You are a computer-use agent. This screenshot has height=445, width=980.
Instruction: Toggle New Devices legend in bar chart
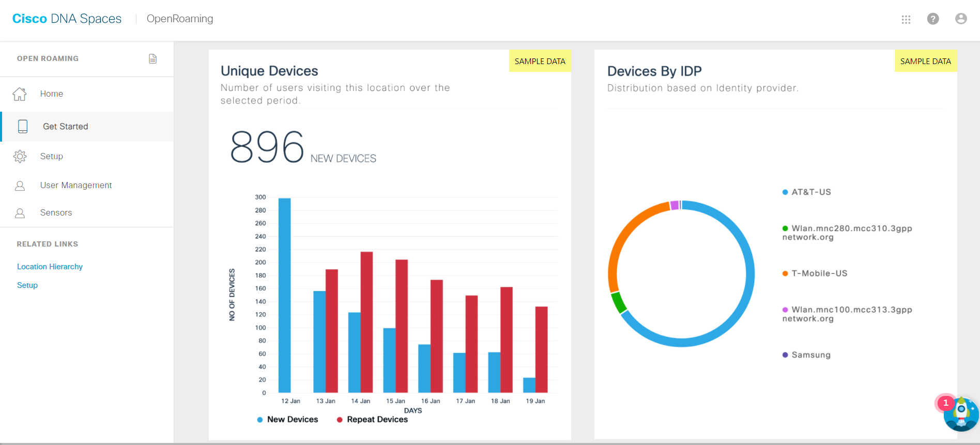[x=287, y=420]
